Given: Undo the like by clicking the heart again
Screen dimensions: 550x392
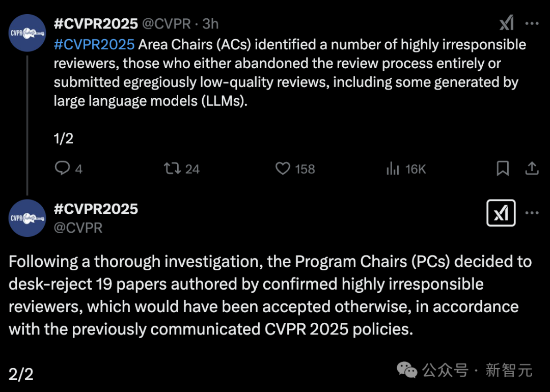Looking at the screenshot, I should coord(283,169).
